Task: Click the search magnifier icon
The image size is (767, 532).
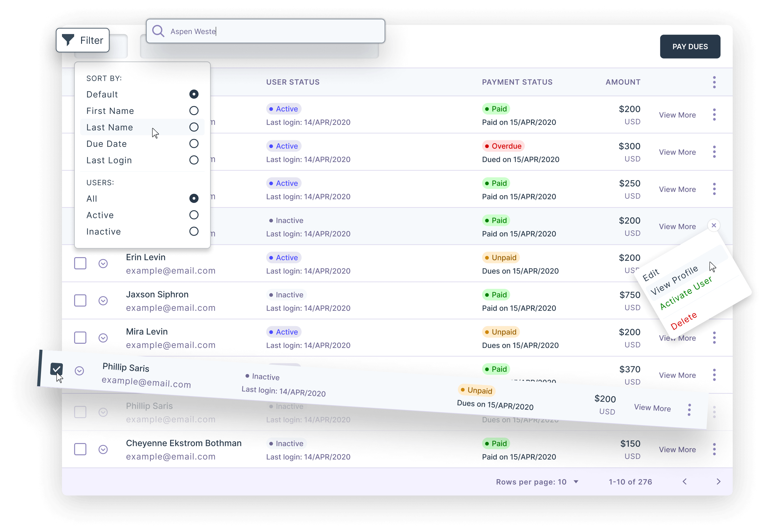Action: coord(158,31)
